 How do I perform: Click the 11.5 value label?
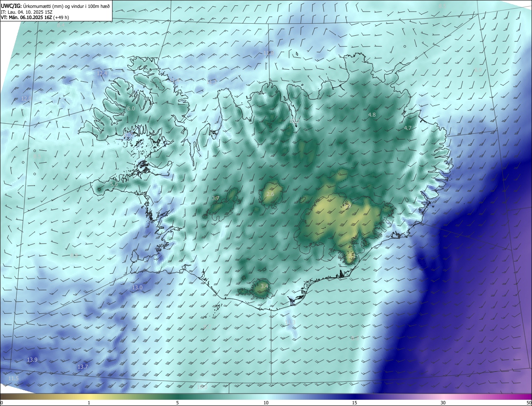click(13, 378)
